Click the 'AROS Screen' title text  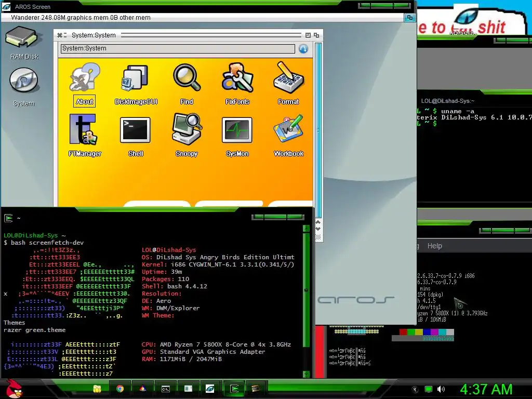coord(33,7)
